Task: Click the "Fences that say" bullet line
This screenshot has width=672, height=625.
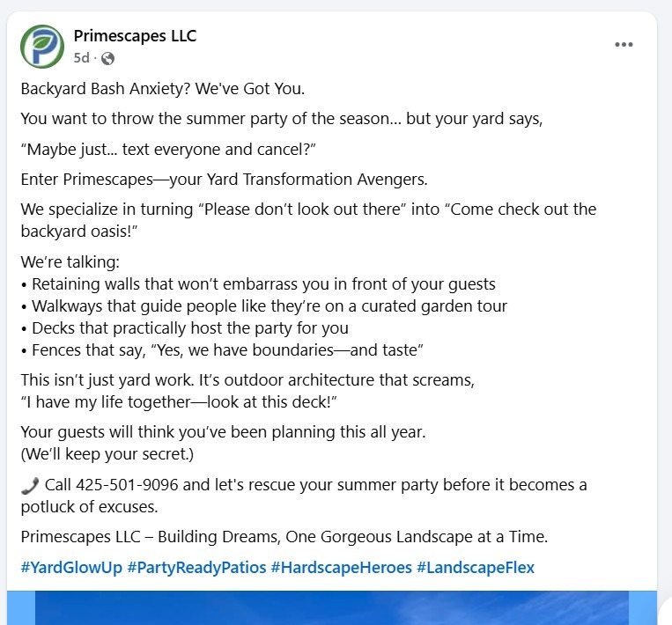Action: pyautogui.click(x=225, y=350)
